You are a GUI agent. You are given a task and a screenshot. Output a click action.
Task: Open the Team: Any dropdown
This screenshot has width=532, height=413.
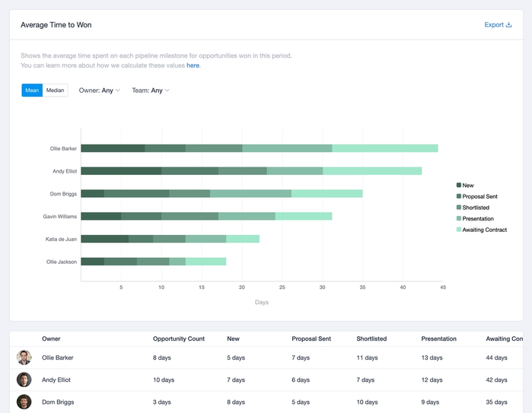coord(151,91)
